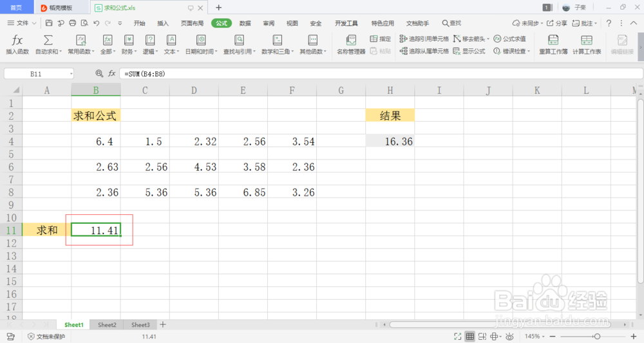Click the horizontal scrollbar at bottom
The image size is (644, 343).
point(500,324)
